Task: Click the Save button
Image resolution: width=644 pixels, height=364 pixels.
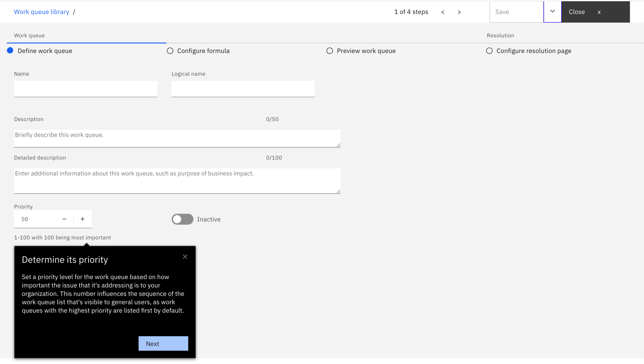Action: 516,12
